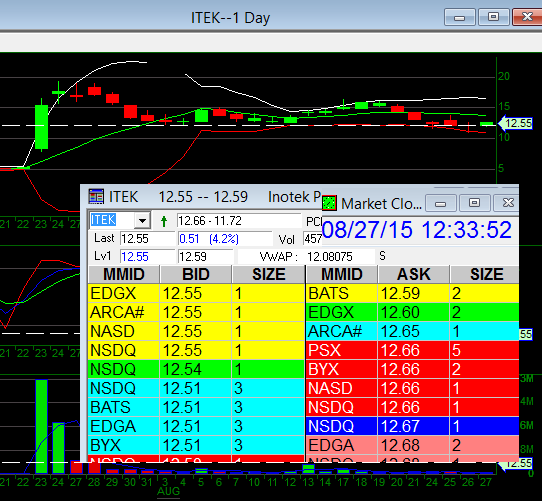Minimize the ITEK--1 Day chart window
The height and width of the screenshot is (501, 542).
pyautogui.click(x=460, y=17)
